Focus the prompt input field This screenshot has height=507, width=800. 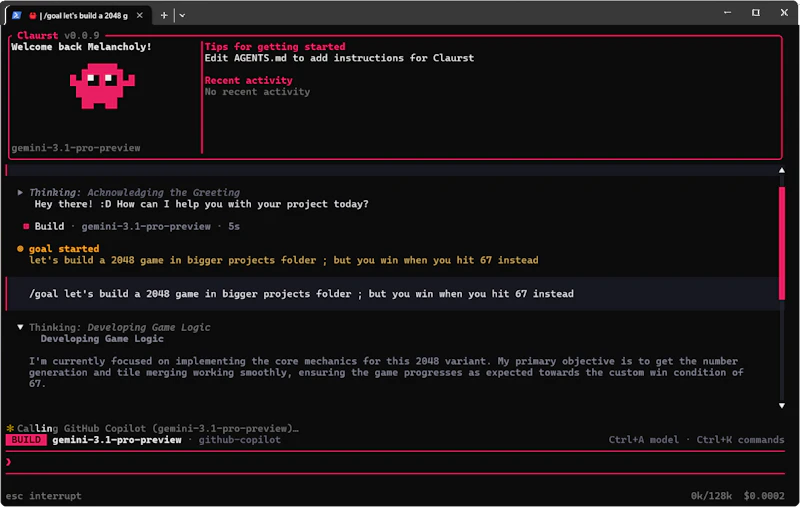395,462
